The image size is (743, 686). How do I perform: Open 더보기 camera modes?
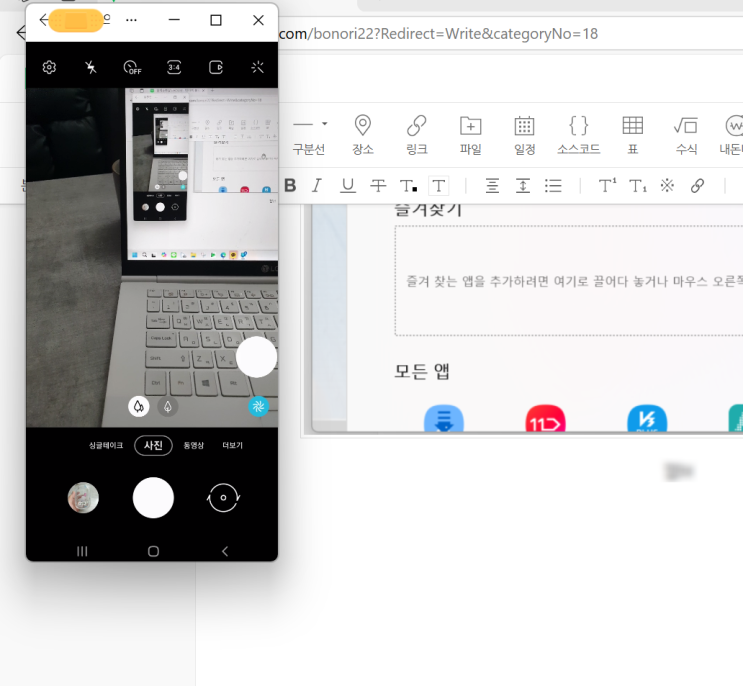tap(232, 445)
